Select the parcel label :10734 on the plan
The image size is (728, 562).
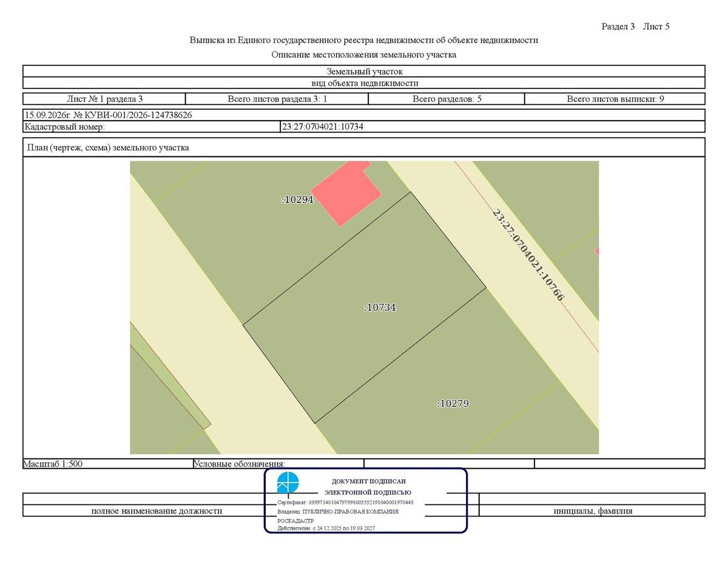(380, 307)
